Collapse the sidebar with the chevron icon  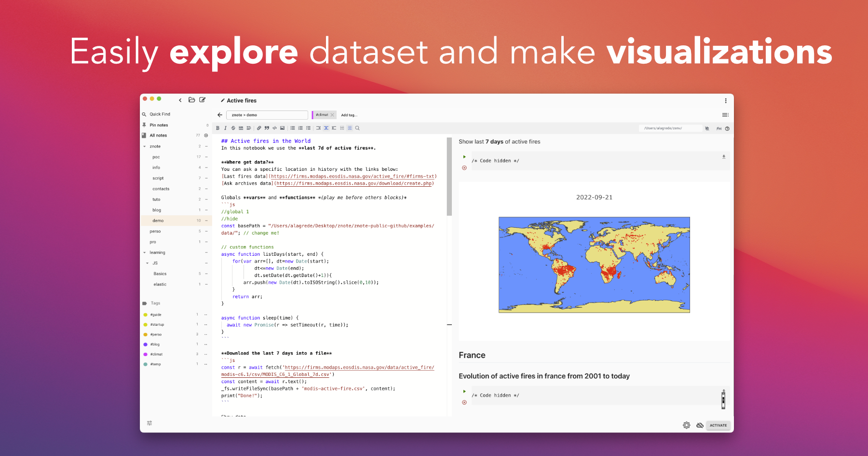pyautogui.click(x=180, y=100)
